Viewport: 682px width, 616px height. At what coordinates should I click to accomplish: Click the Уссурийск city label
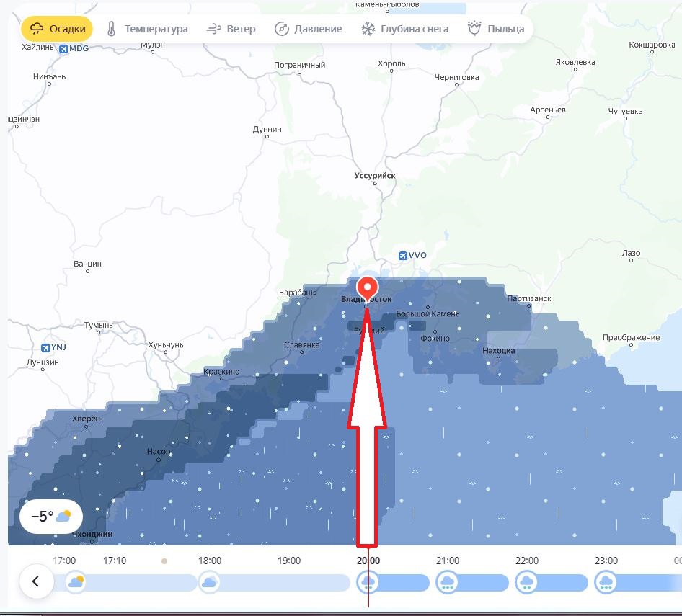(375, 175)
